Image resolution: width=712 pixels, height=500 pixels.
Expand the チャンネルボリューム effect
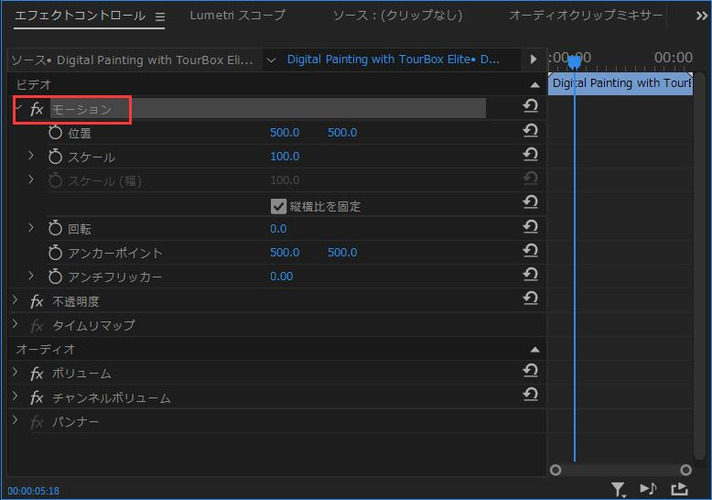pos(15,396)
